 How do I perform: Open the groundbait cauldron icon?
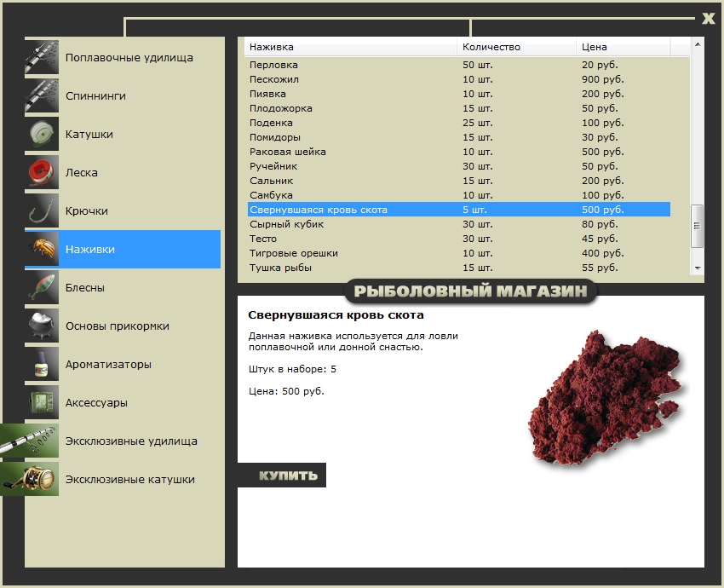pyautogui.click(x=42, y=326)
